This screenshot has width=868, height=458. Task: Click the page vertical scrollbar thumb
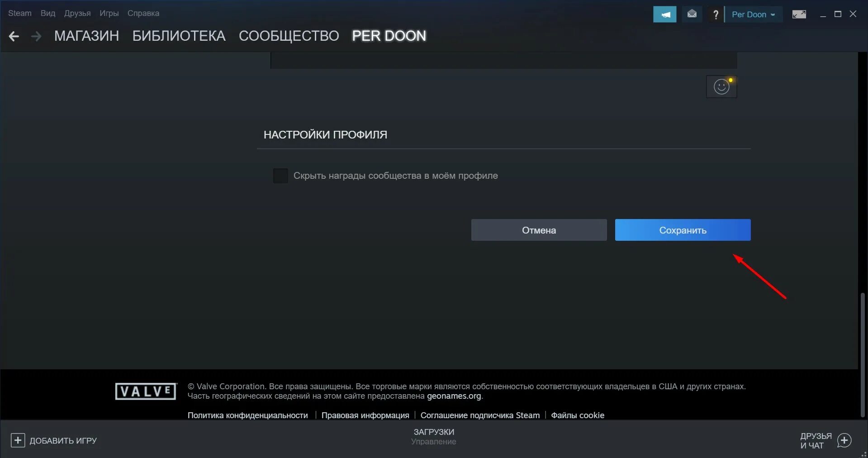click(x=863, y=355)
